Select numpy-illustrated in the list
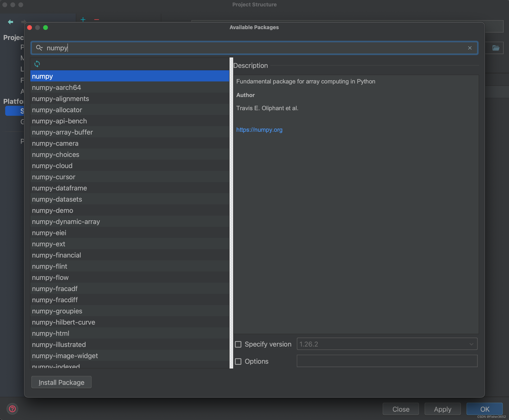 click(x=130, y=345)
